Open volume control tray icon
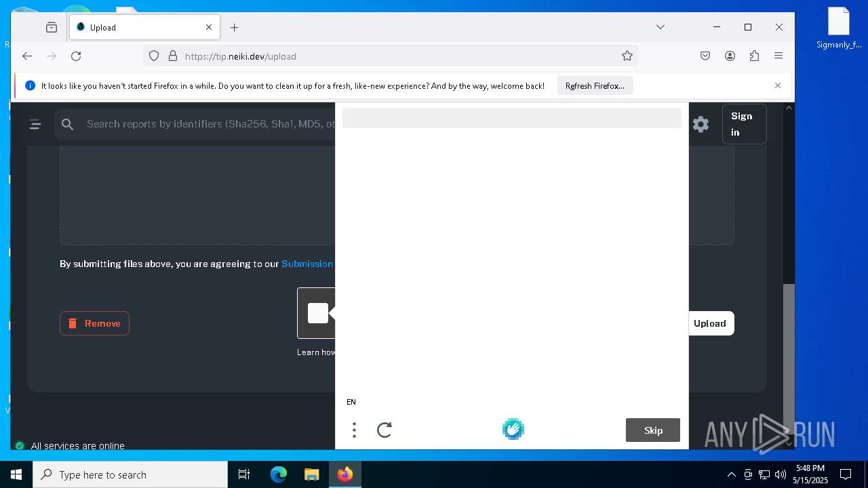Image resolution: width=868 pixels, height=488 pixels. [x=781, y=474]
